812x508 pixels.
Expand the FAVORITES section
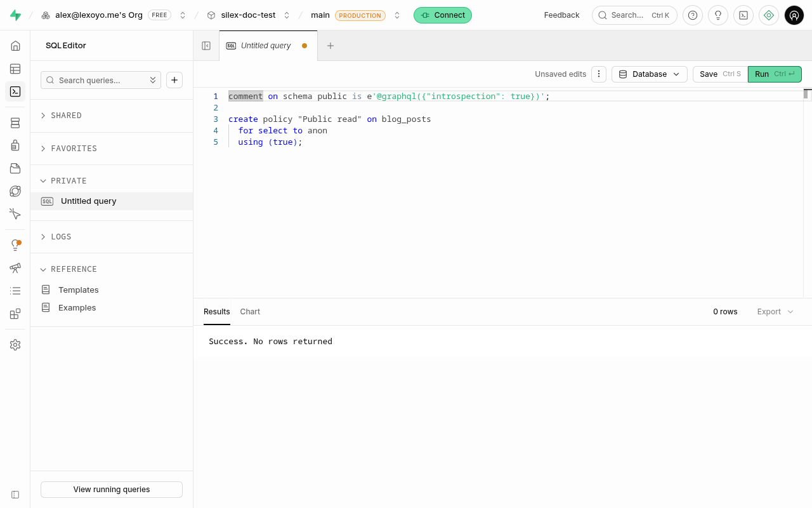112,149
